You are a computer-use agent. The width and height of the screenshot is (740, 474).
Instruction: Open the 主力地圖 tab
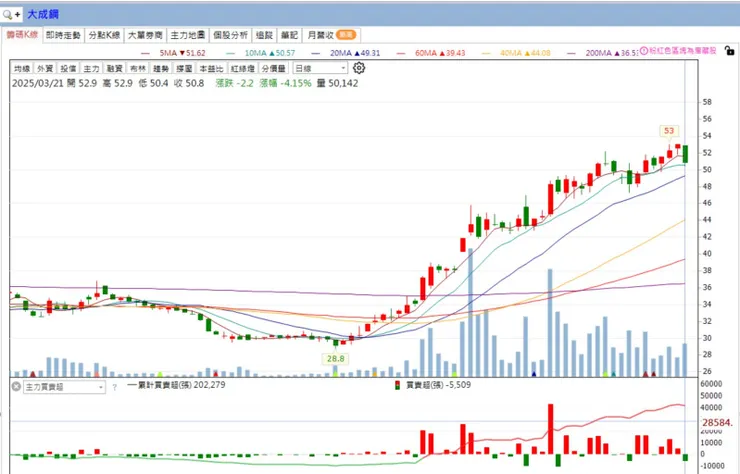pos(188,35)
